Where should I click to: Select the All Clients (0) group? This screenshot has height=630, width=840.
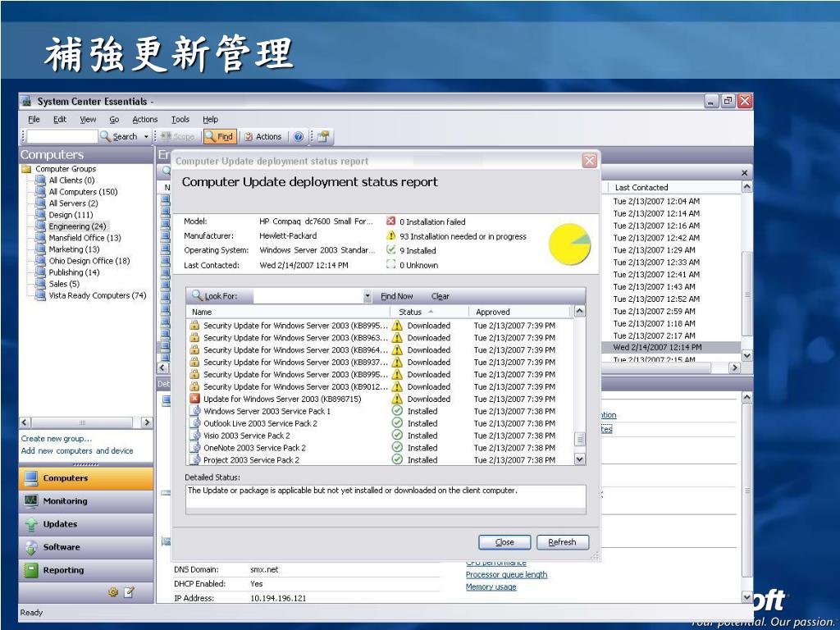click(x=71, y=180)
